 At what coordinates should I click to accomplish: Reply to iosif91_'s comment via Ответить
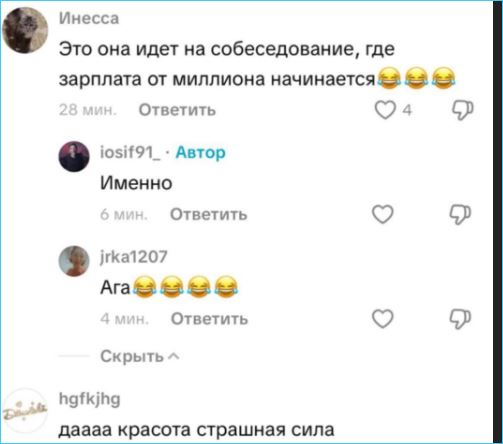[209, 214]
